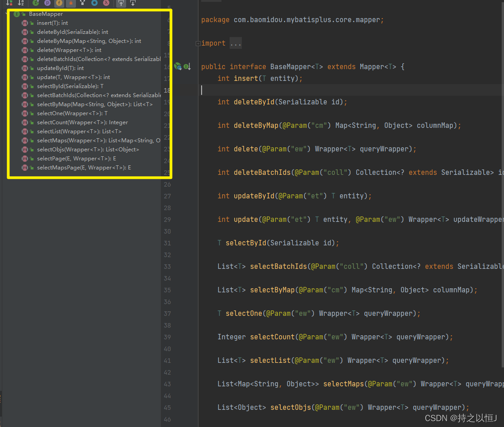Expand the folded import block plus sign
The image size is (504, 427).
click(198, 43)
